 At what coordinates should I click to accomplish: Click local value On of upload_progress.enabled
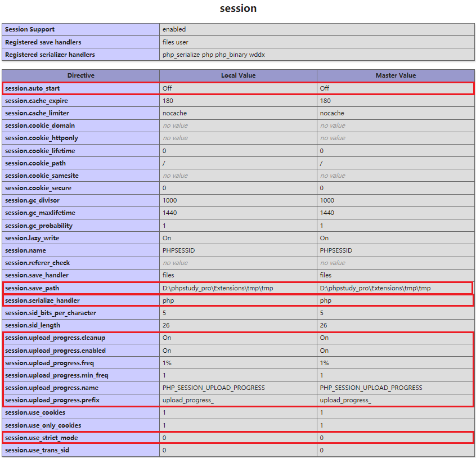click(x=167, y=351)
